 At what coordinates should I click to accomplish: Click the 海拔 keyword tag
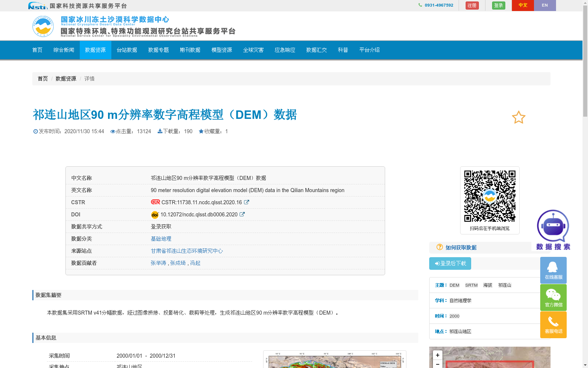tap(488, 285)
